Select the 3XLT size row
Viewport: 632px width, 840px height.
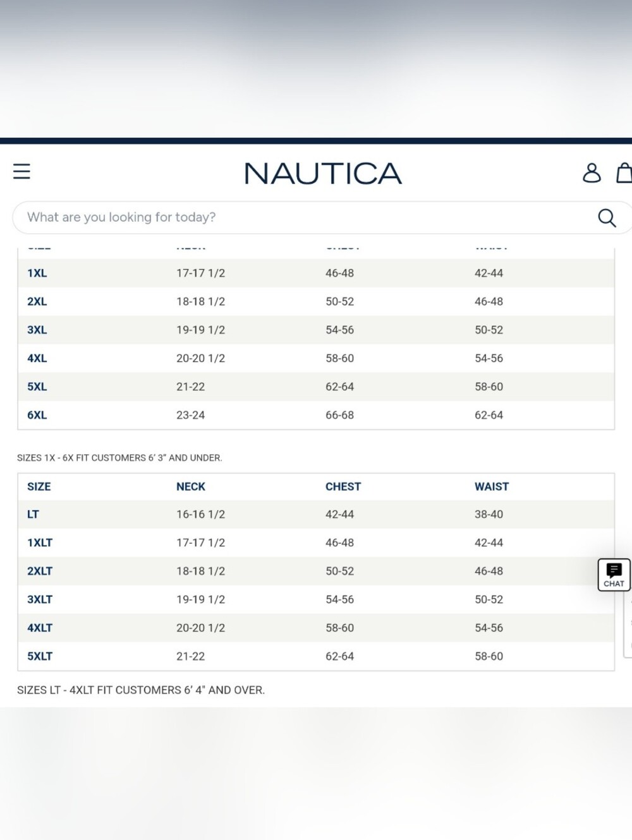click(316, 600)
